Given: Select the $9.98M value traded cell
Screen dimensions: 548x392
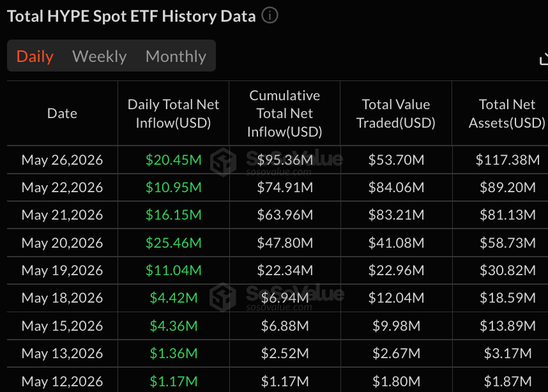Looking at the screenshot, I should pyautogui.click(x=397, y=326).
